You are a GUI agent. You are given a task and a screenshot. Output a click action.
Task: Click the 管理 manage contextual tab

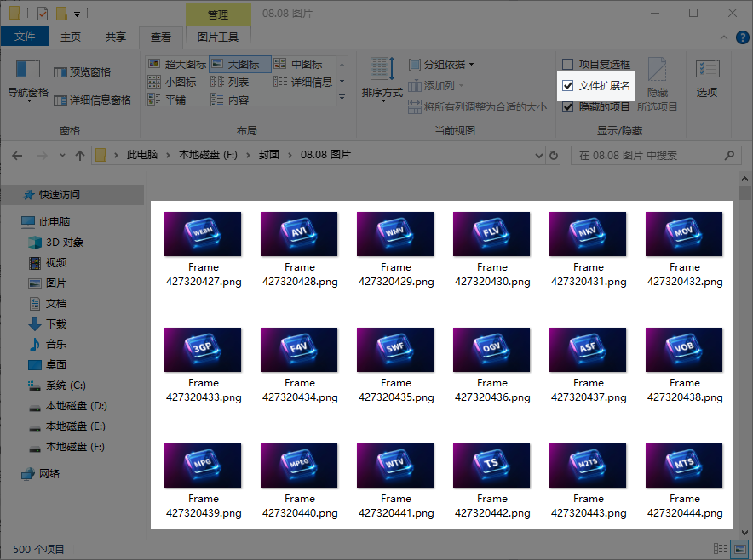218,14
